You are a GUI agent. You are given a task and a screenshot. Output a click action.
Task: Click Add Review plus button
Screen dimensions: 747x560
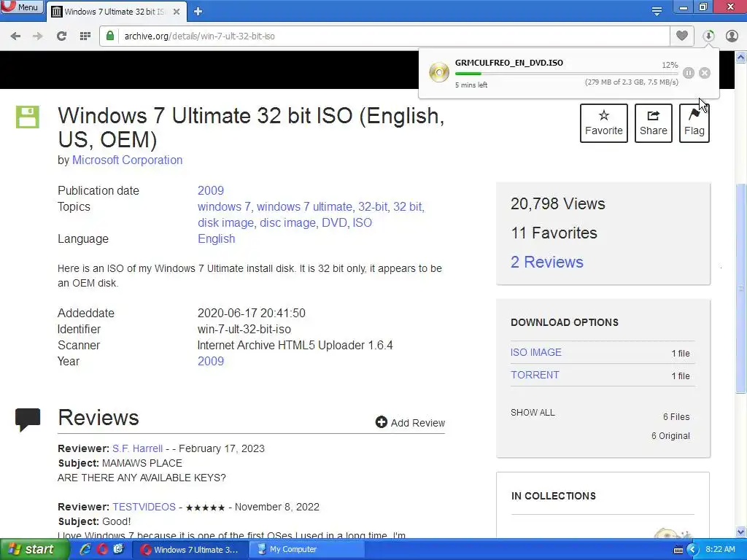click(x=410, y=423)
